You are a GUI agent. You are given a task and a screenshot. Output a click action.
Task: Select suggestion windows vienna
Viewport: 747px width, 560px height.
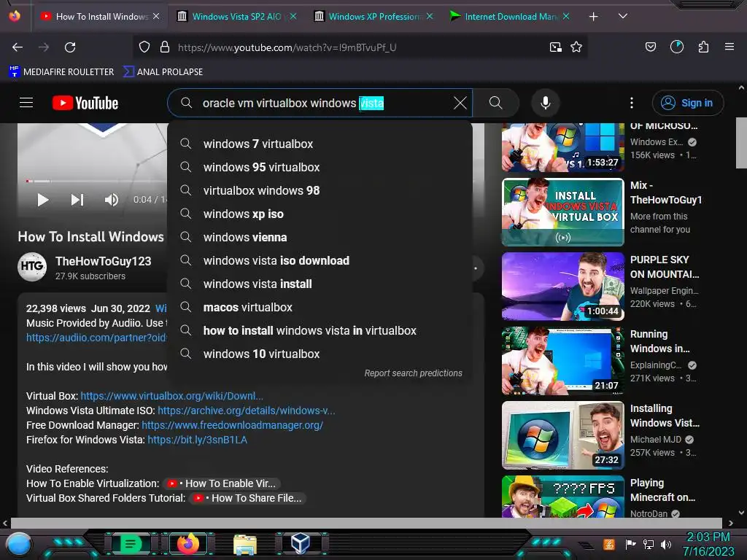(320, 237)
